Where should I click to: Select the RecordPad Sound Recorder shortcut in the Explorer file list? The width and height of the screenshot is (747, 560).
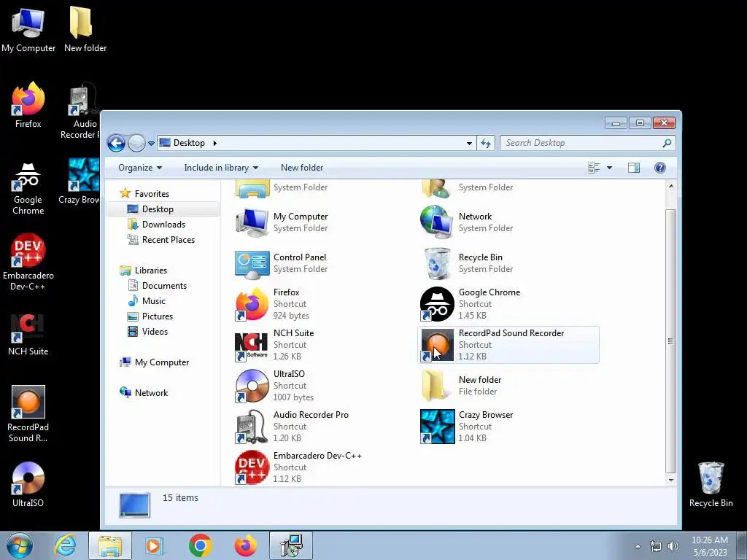[x=508, y=345]
